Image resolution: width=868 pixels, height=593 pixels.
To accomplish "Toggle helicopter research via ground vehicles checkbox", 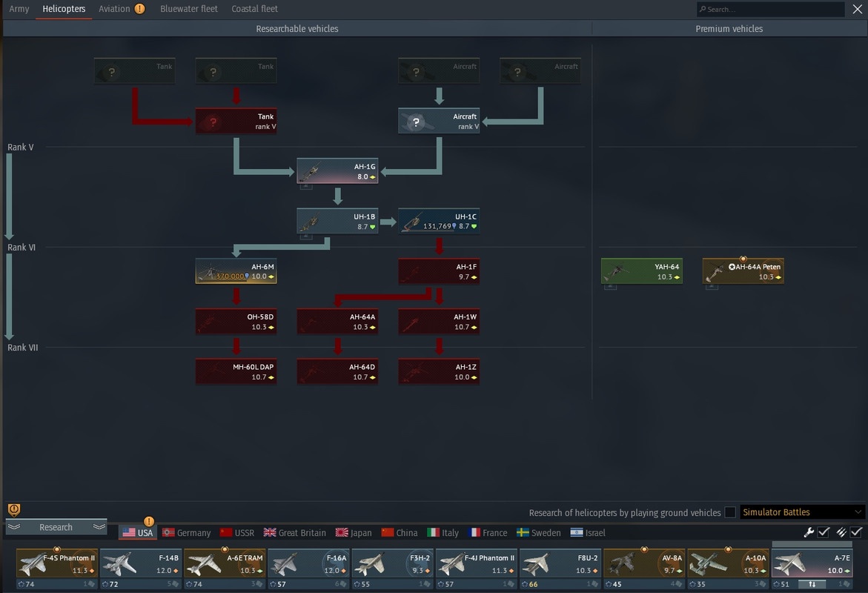I will pos(730,512).
